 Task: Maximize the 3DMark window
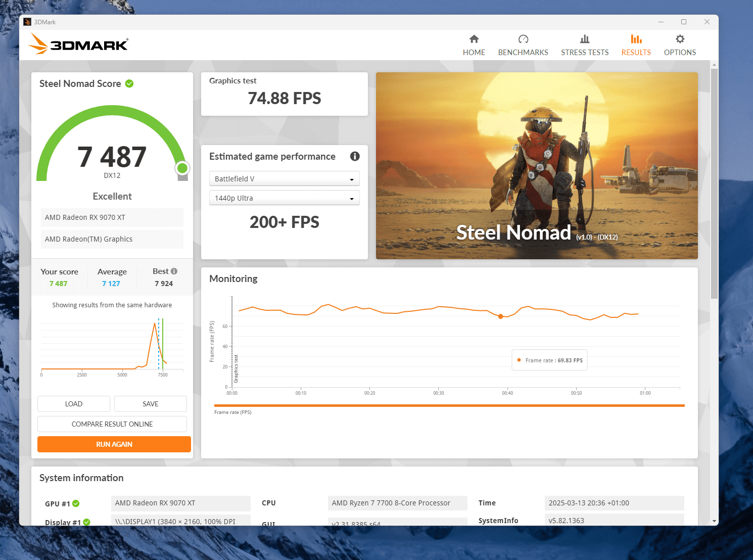(x=684, y=22)
